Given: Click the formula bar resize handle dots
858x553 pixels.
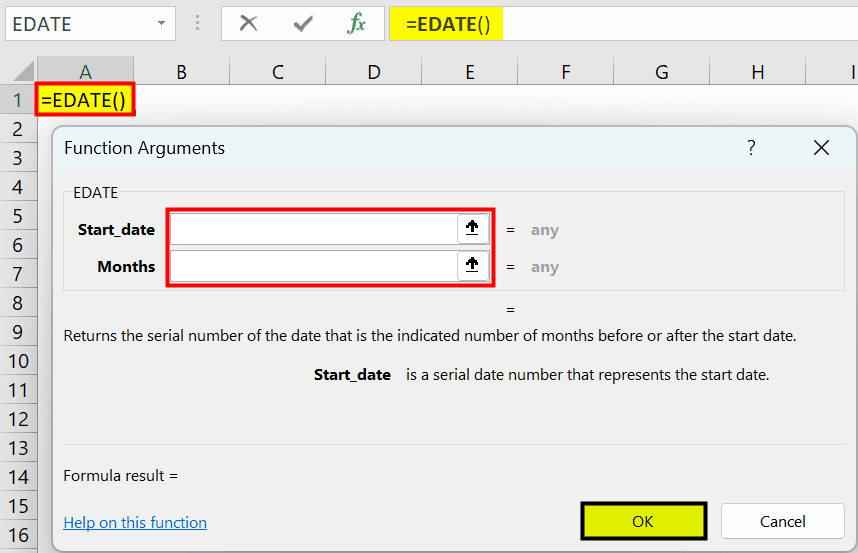Looking at the screenshot, I should 198,23.
